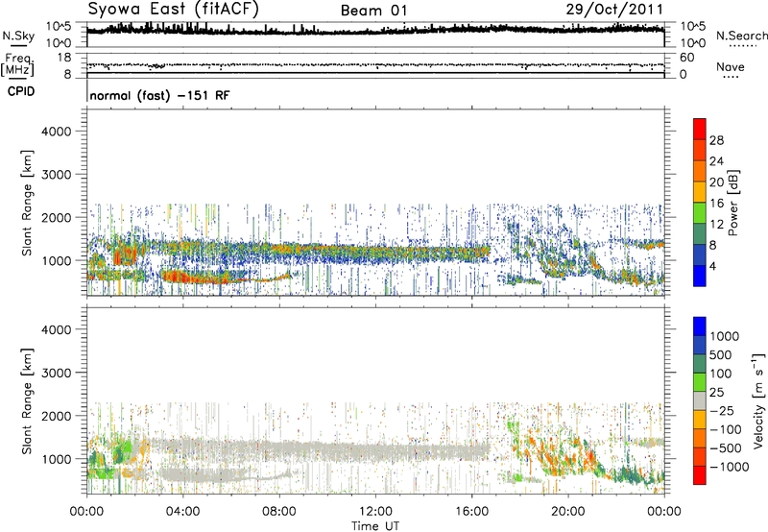Click the noise sky trace in top panel

375,31
